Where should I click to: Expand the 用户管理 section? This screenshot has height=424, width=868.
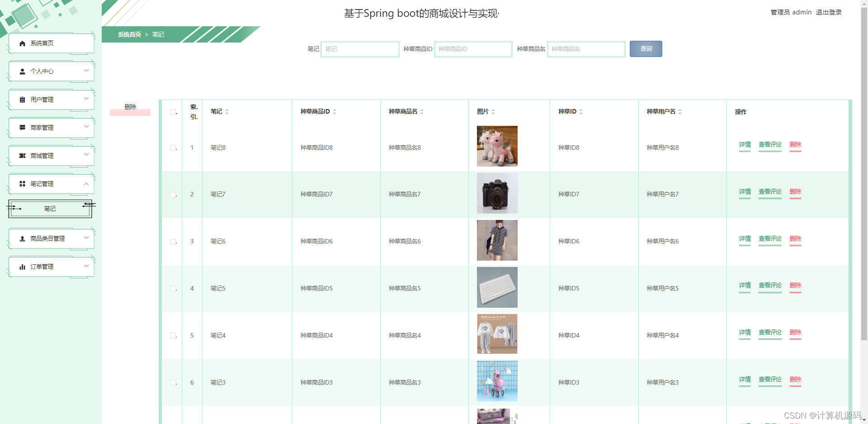coord(50,99)
